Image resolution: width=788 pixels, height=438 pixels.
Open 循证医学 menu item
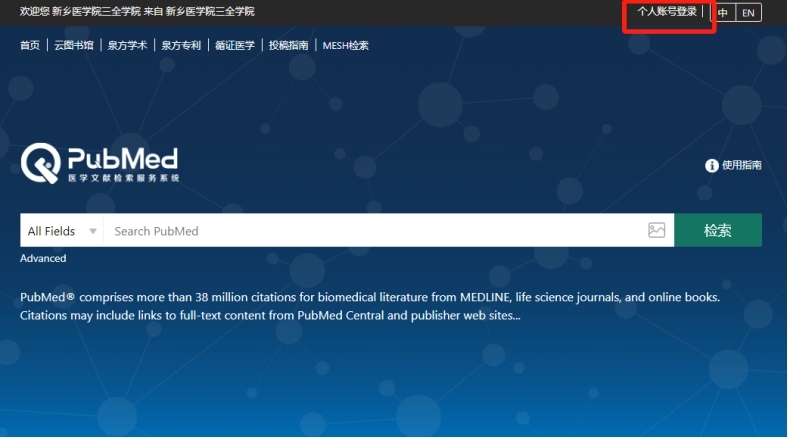click(x=235, y=45)
